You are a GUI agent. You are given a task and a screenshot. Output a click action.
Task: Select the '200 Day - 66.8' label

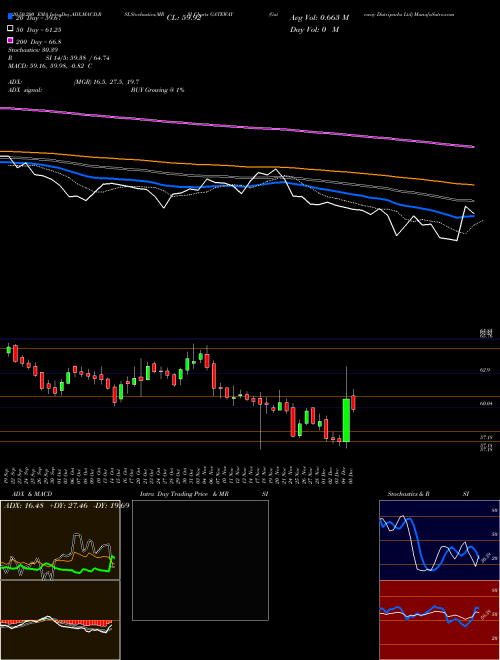(x=38, y=41)
